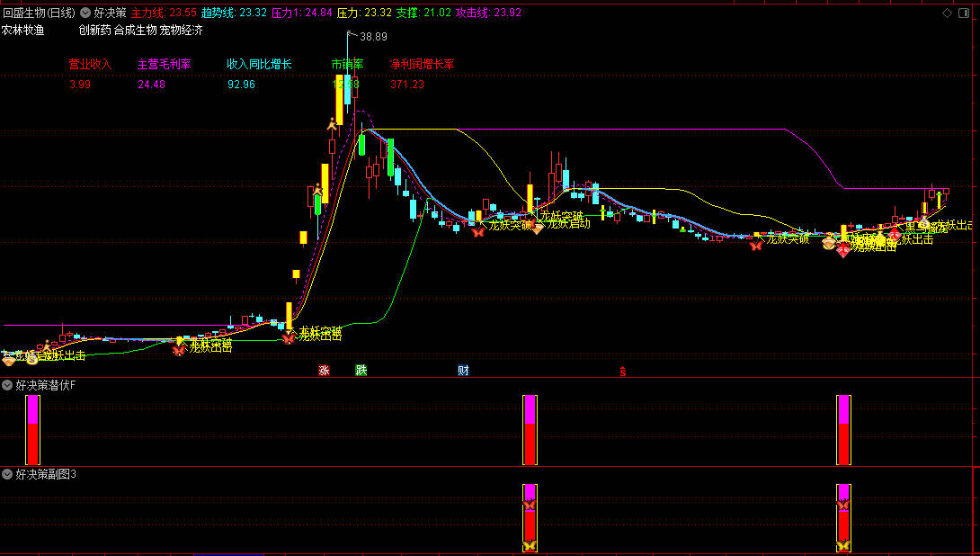The image size is (980, 556).
Task: Click the yellow 压力: 23.32 legend value
Action: click(364, 13)
